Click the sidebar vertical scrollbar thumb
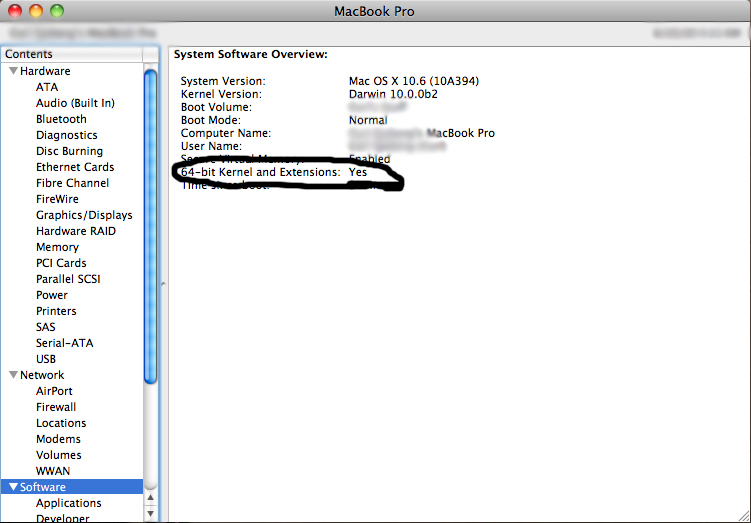 coord(150,227)
